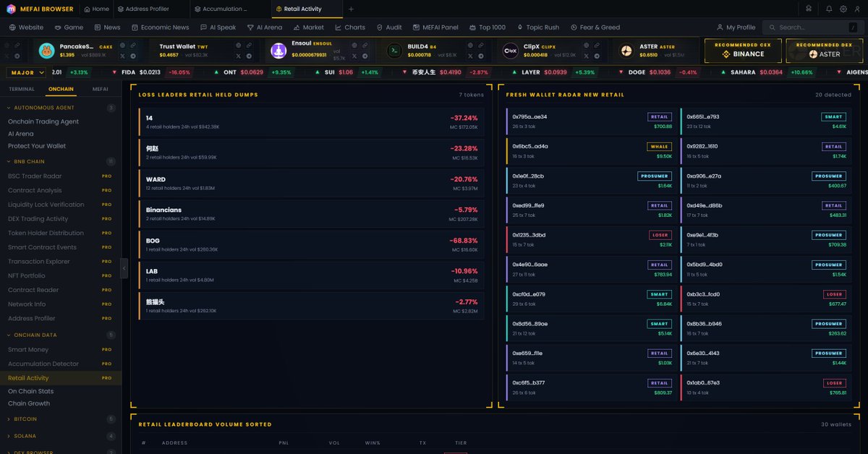Select the Binancians loss leader row
The height and width of the screenshot is (454, 868).
click(311, 214)
